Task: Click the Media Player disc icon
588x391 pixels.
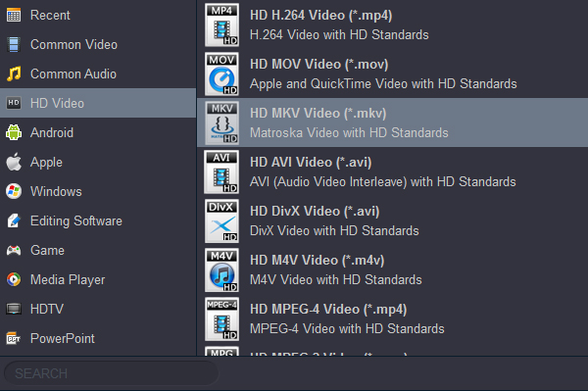Action: pyautogui.click(x=14, y=279)
